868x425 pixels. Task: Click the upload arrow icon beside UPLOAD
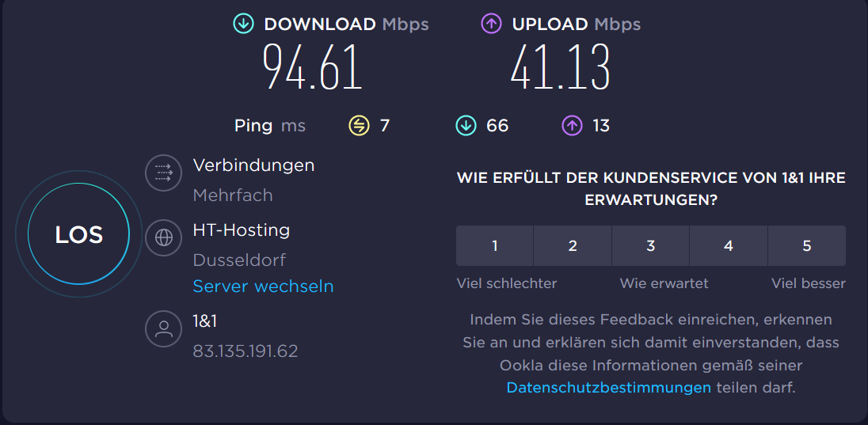[x=492, y=24]
